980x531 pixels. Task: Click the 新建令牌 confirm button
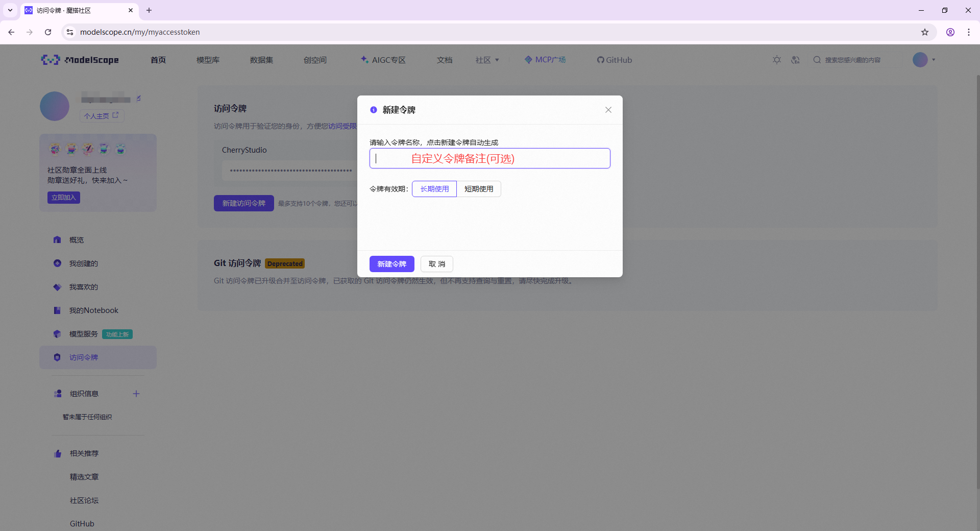(x=391, y=264)
